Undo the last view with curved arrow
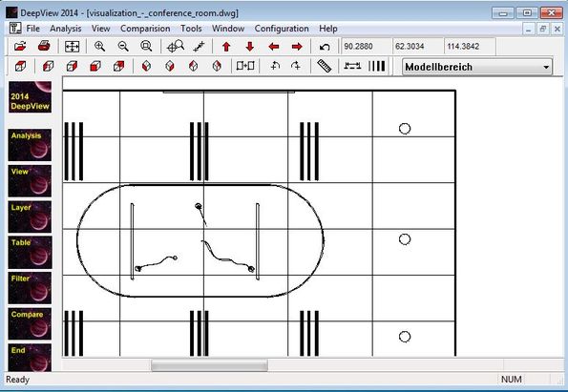Screen dimensions: 568x392 [x=325, y=47]
